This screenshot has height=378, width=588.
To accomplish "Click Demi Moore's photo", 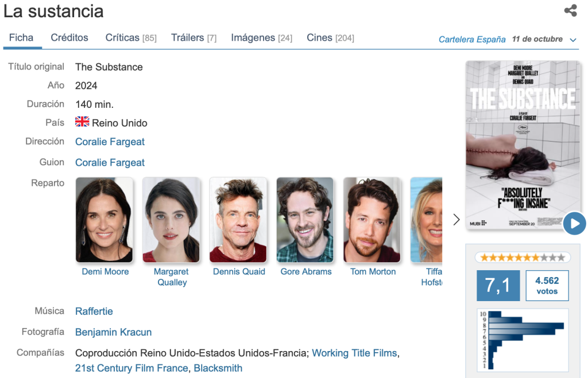I will pos(105,220).
